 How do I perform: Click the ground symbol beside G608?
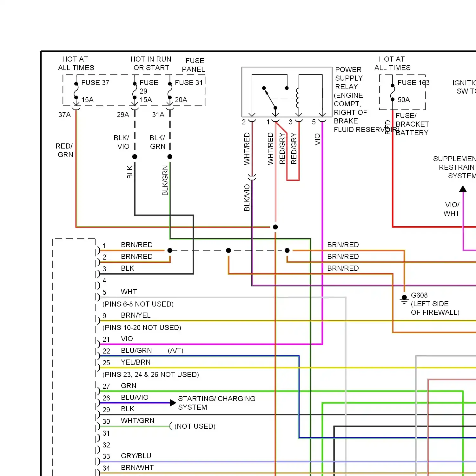point(404,299)
